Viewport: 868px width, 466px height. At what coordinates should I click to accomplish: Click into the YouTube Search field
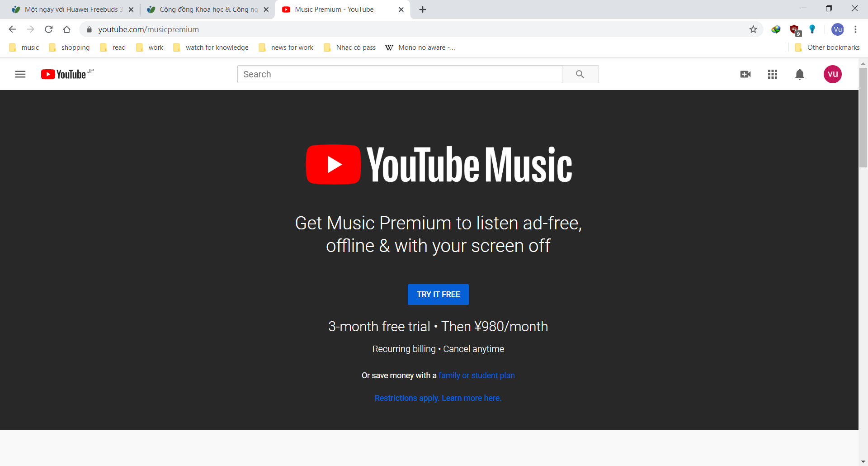[400, 74]
